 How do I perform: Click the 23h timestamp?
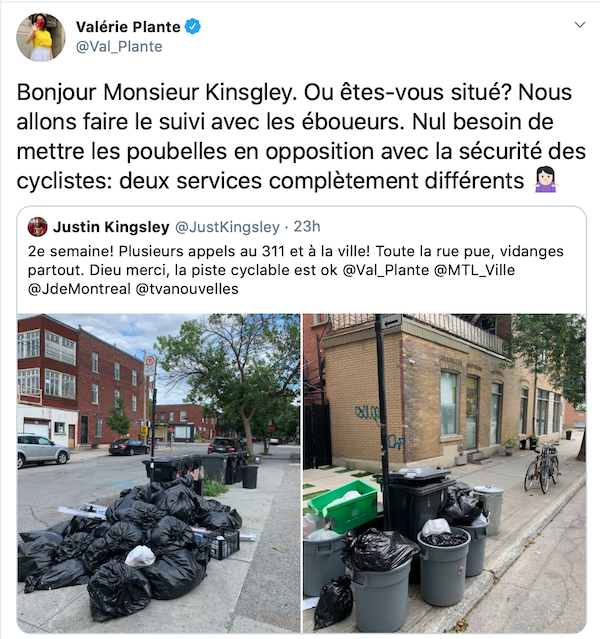[307, 226]
